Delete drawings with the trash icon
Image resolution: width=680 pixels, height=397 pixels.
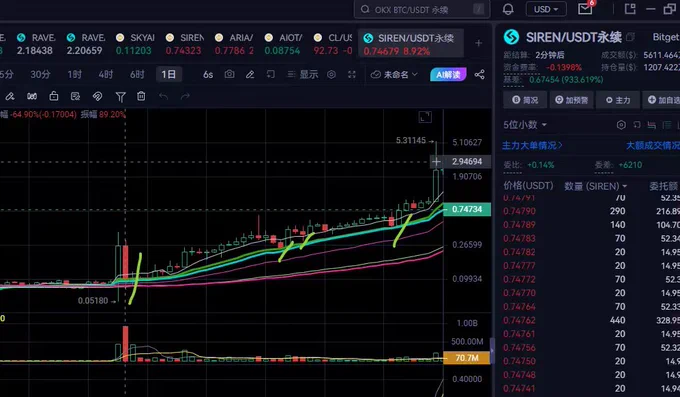141,96
